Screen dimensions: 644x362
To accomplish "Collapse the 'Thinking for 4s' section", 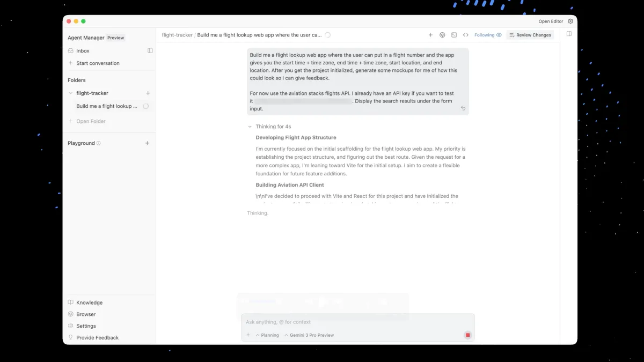I will coord(250,127).
